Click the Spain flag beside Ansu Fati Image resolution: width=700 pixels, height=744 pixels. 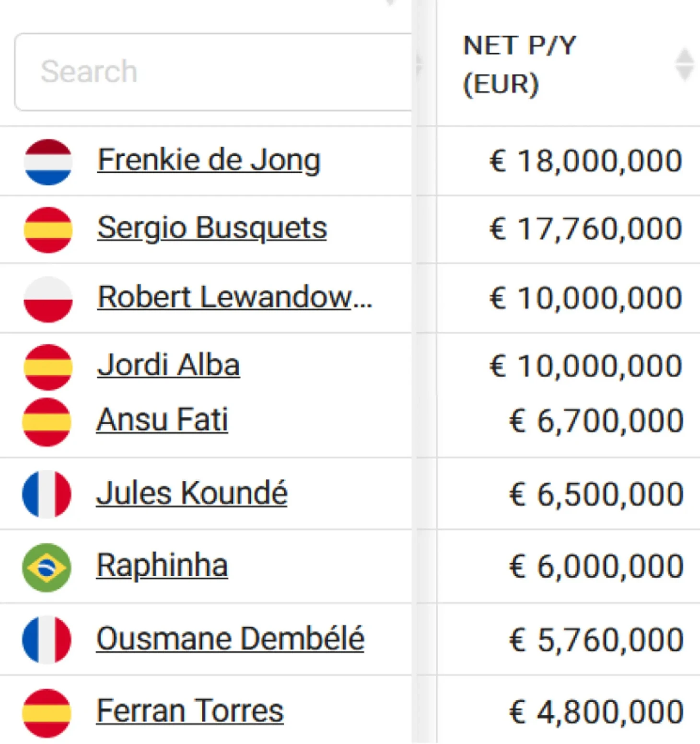click(x=47, y=422)
